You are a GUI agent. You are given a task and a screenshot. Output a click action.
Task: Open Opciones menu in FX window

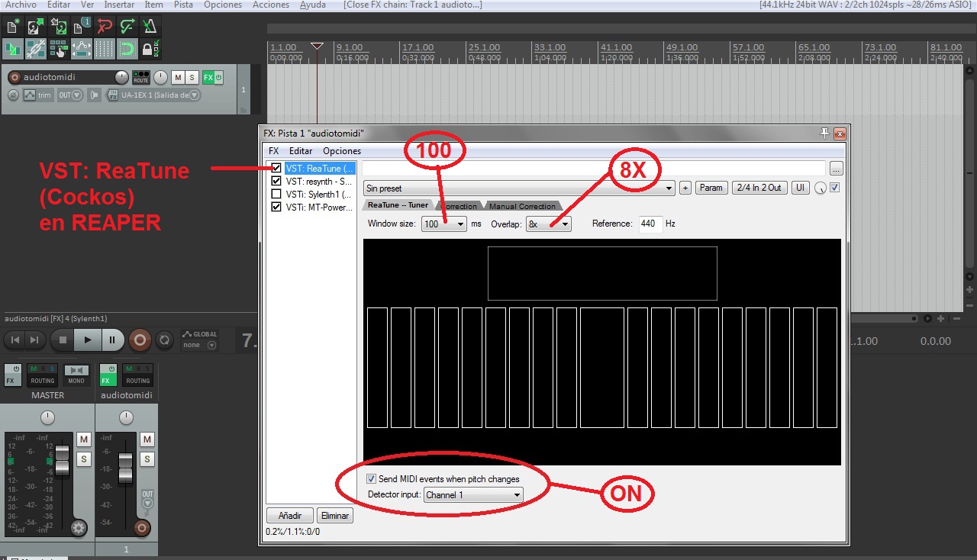click(342, 151)
